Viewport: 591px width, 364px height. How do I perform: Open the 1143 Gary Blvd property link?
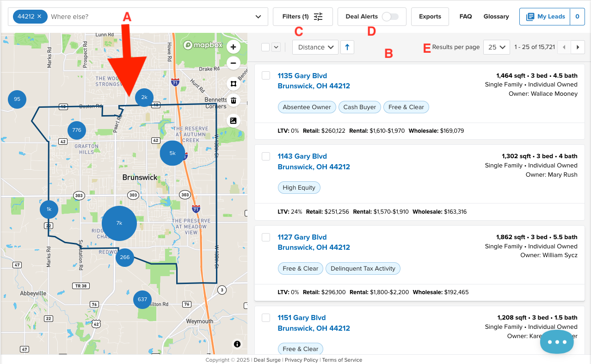point(314,161)
